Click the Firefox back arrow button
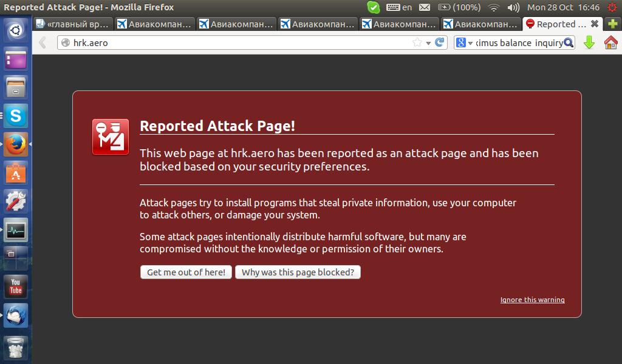The height and width of the screenshot is (364, 622). click(x=43, y=42)
